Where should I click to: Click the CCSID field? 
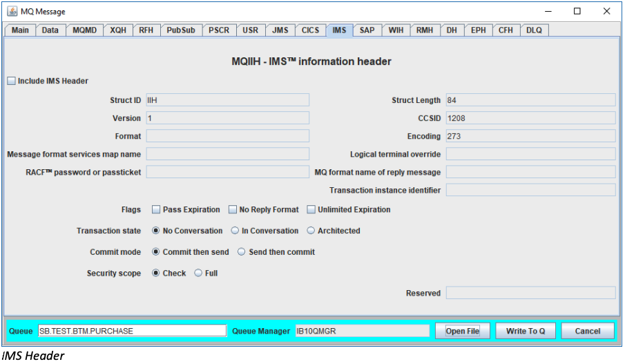(530, 118)
